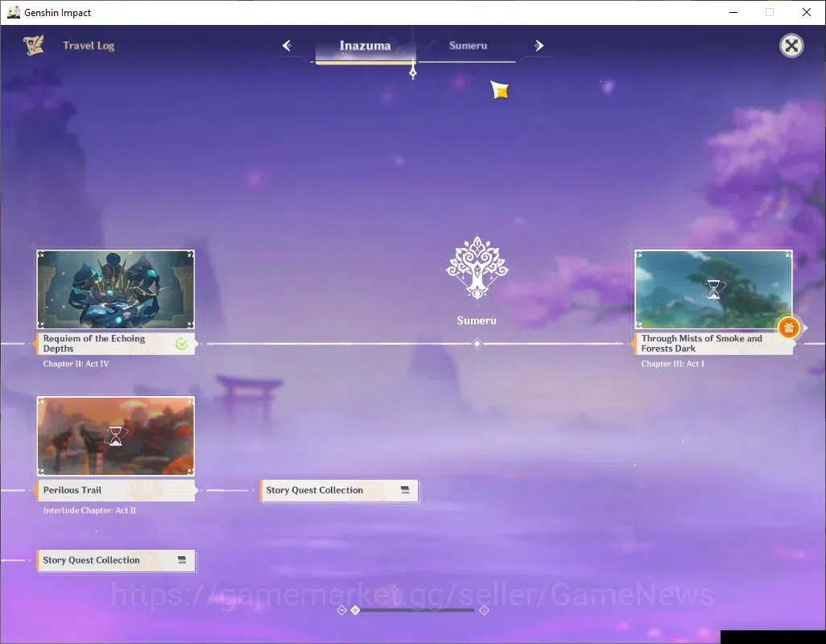
Task: Click the 'Interlude Chapter: Act II' text
Action: [x=89, y=510]
